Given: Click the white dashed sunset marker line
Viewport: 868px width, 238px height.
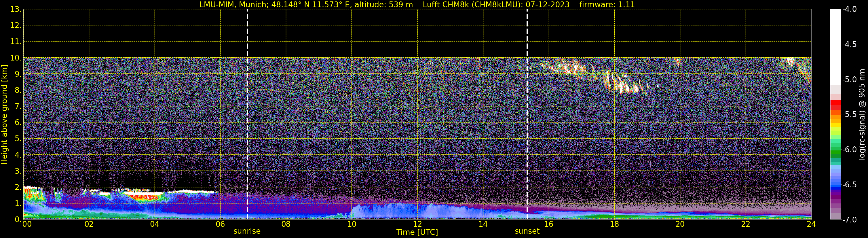Looking at the screenshot, I should tap(527, 114).
